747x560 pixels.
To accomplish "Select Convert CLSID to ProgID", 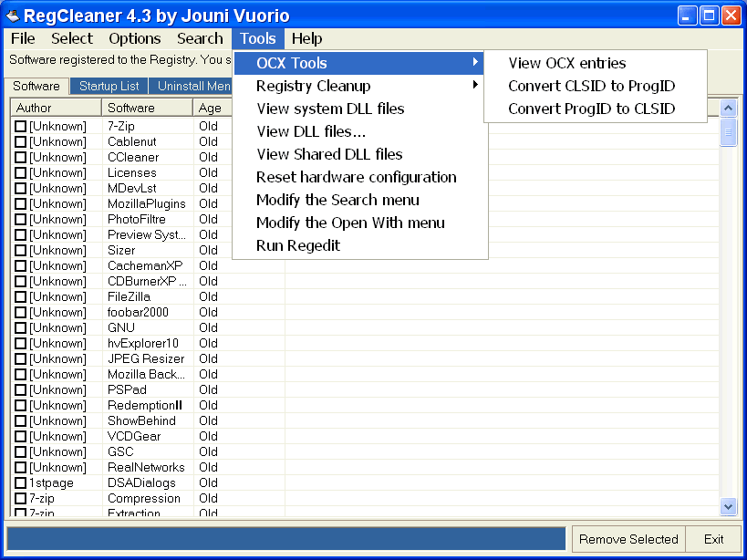I will point(596,86).
